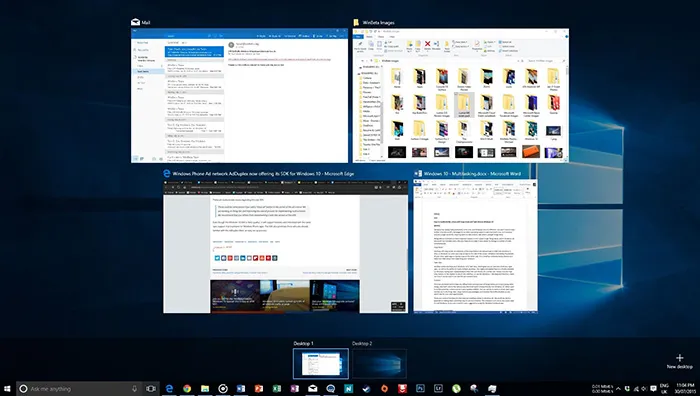The height and width of the screenshot is (396, 700).
Task: Launch Google Chrome from the taskbar
Action: tap(187, 388)
